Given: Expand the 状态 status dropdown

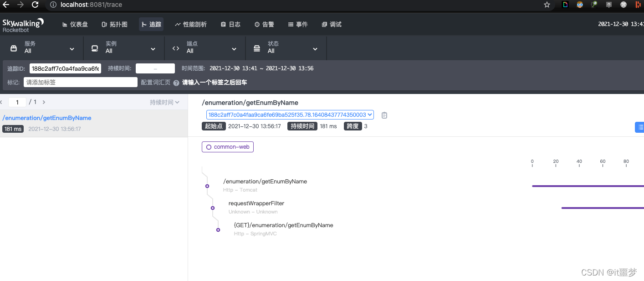Looking at the screenshot, I should click(x=286, y=47).
